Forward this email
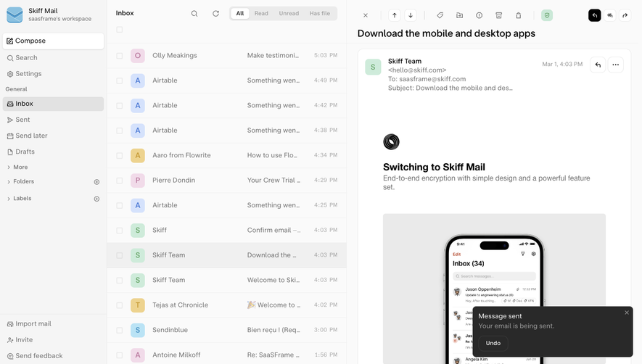Viewport: 642px width, 364px height. [625, 15]
